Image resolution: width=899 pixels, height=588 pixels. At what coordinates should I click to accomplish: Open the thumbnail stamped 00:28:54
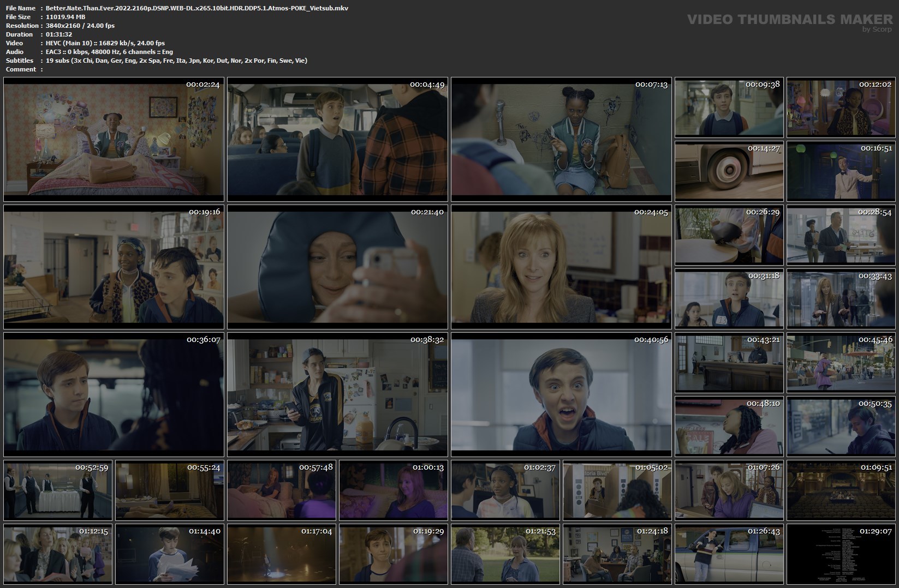pyautogui.click(x=841, y=235)
